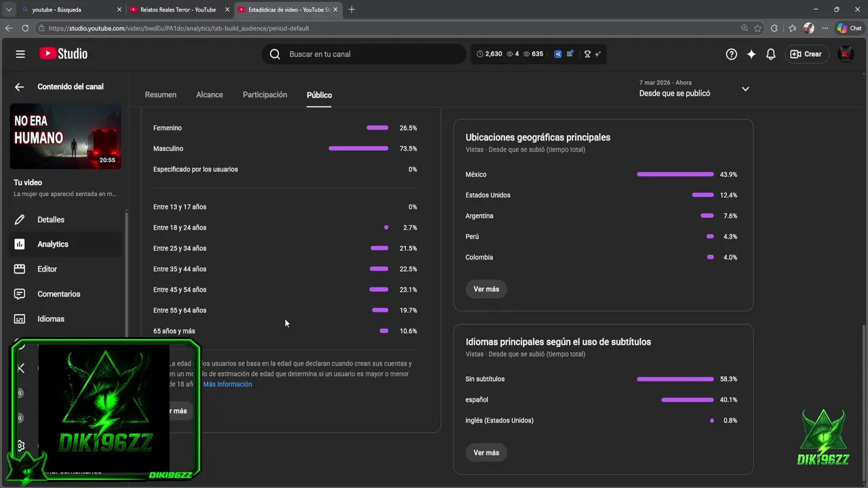Viewport: 868px width, 488px height.
Task: Select the Público tab
Action: point(319,95)
